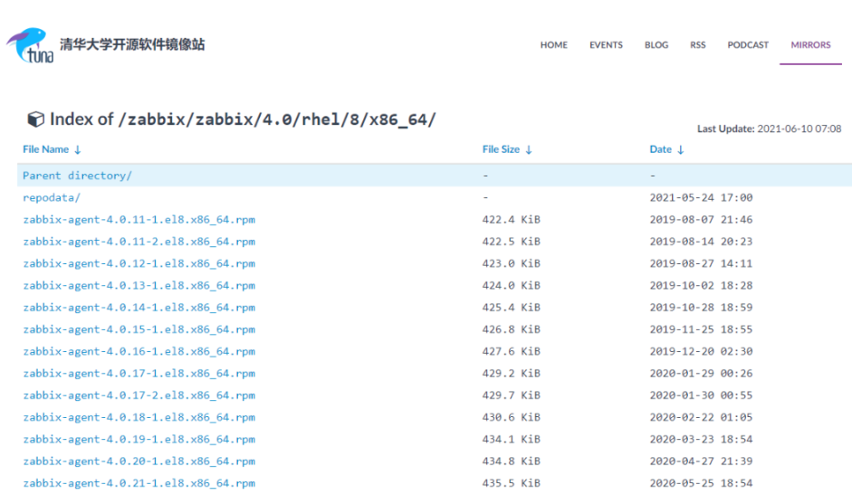The width and height of the screenshot is (852, 504).
Task: Click the date 2019-12-20 02:30
Action: tap(701, 351)
